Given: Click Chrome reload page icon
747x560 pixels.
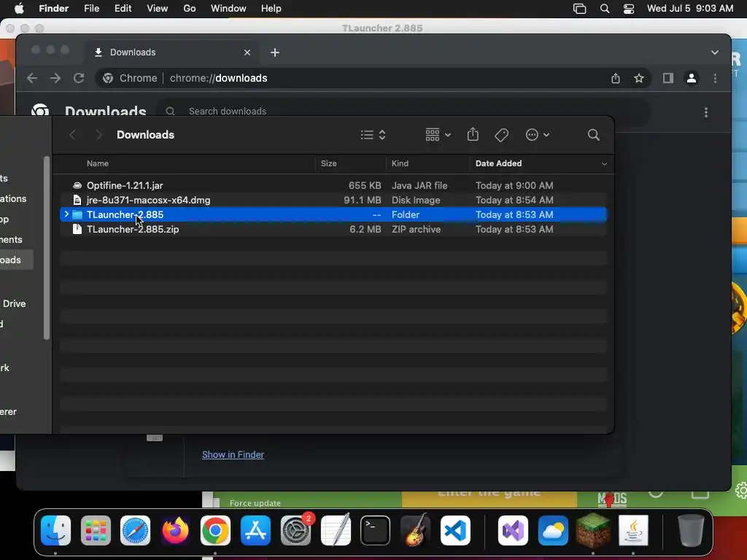Looking at the screenshot, I should point(79,78).
